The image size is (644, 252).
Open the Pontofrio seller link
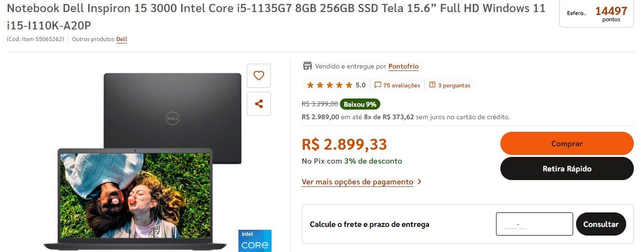click(x=403, y=67)
